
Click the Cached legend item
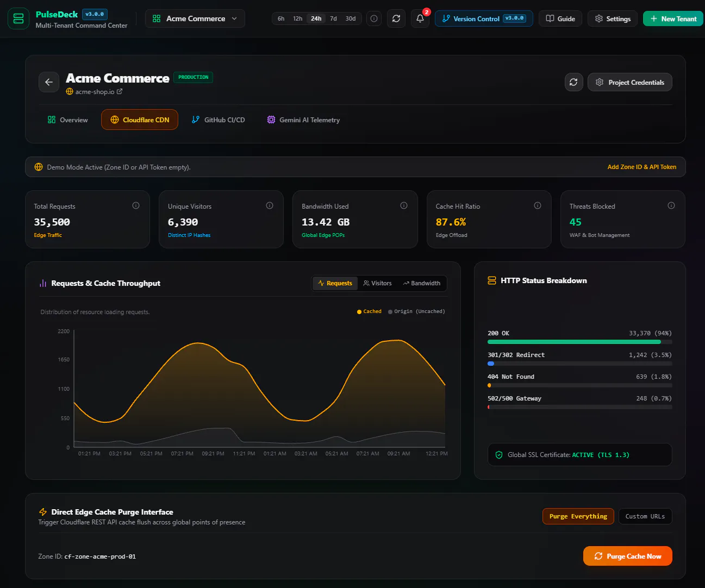(369, 311)
